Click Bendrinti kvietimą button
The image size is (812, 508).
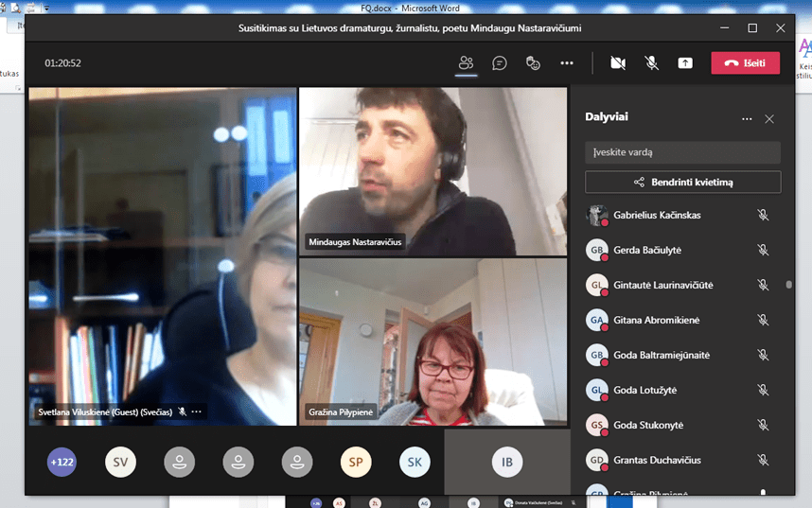point(682,183)
